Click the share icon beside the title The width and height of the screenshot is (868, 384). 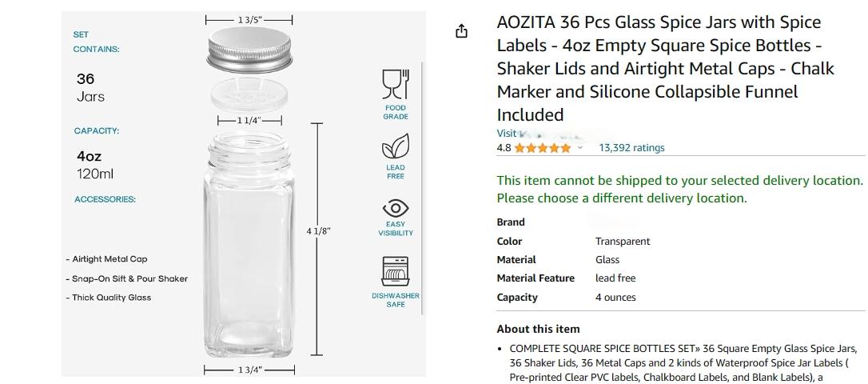(462, 31)
